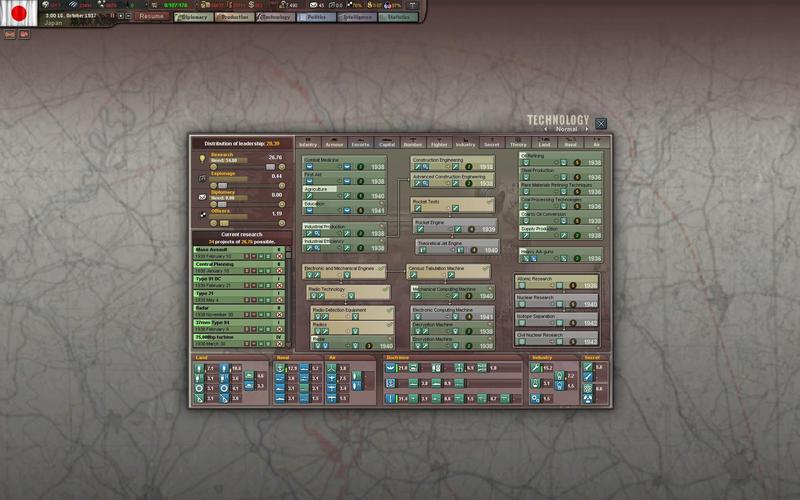Click next arrow beside Normal difficulty
Viewport: 800px width, 500px height.
[x=587, y=129]
